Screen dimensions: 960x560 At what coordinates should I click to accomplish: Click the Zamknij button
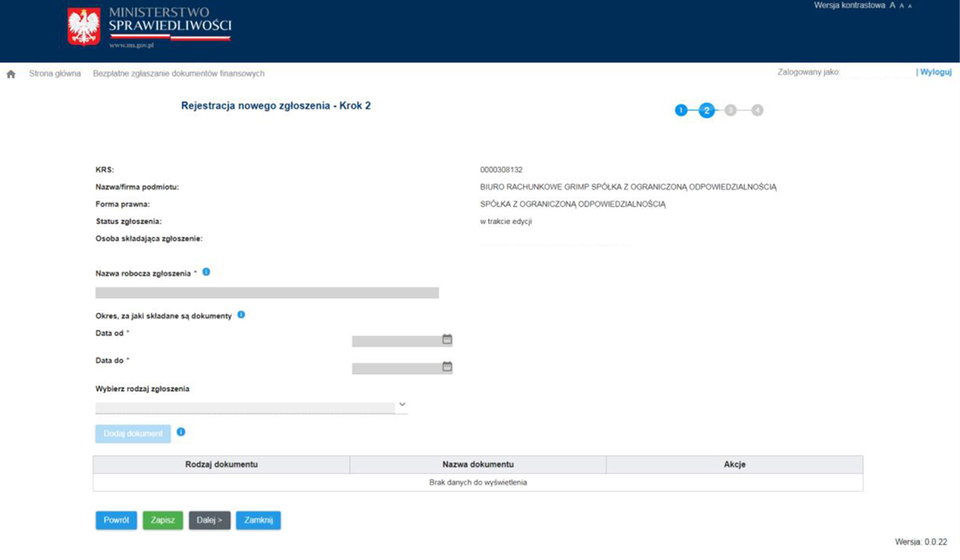tap(258, 520)
